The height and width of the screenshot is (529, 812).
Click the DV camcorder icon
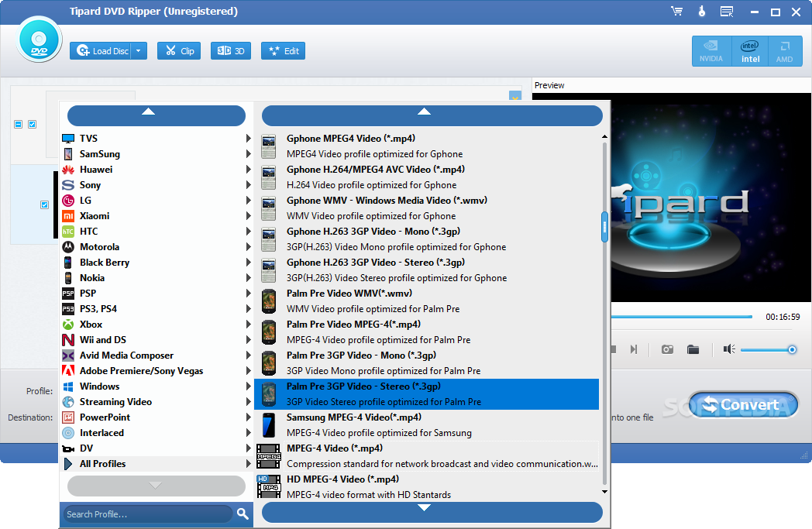(x=68, y=448)
